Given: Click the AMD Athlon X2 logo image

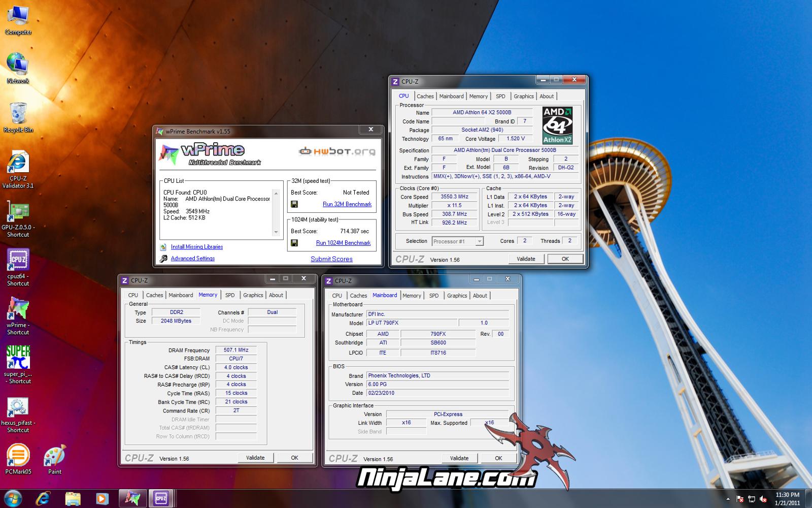Looking at the screenshot, I should 557,125.
